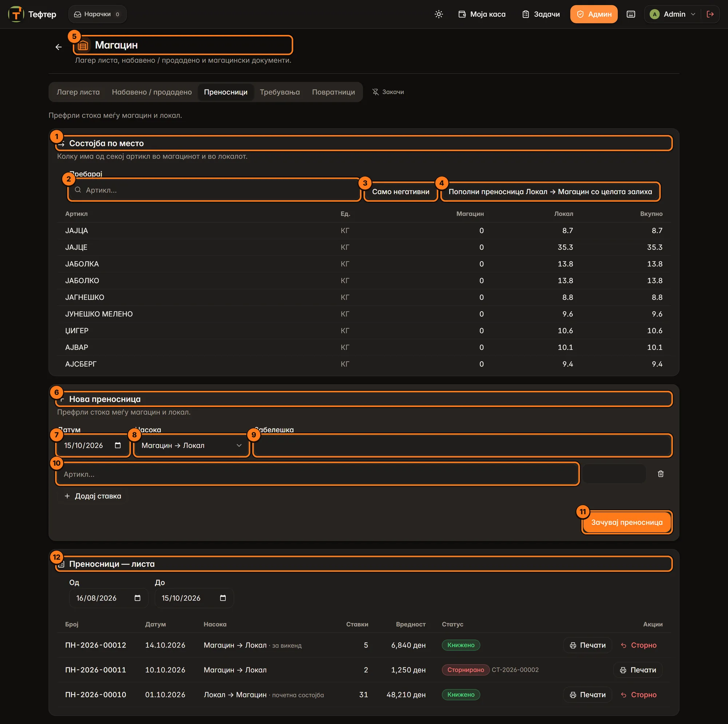Expand the Admin user menu
Viewport: 728px width, 724px height.
click(x=673, y=14)
